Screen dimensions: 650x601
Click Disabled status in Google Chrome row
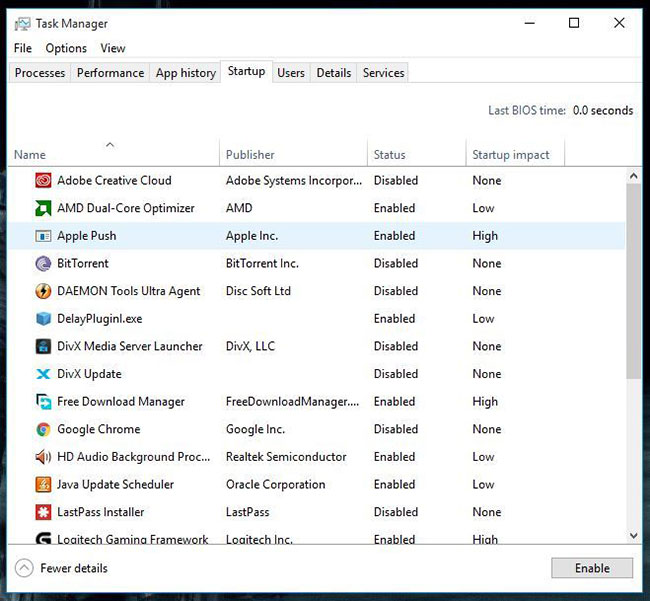pos(396,429)
